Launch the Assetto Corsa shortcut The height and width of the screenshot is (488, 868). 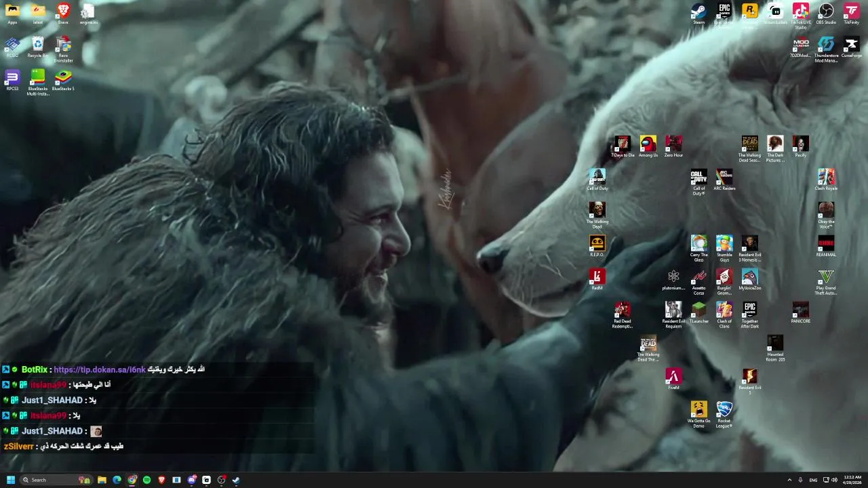(x=699, y=281)
